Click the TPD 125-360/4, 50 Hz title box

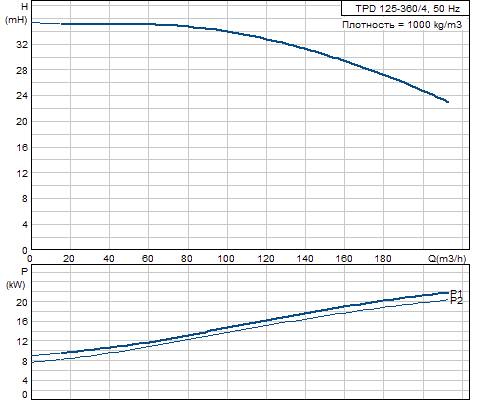pos(405,8)
